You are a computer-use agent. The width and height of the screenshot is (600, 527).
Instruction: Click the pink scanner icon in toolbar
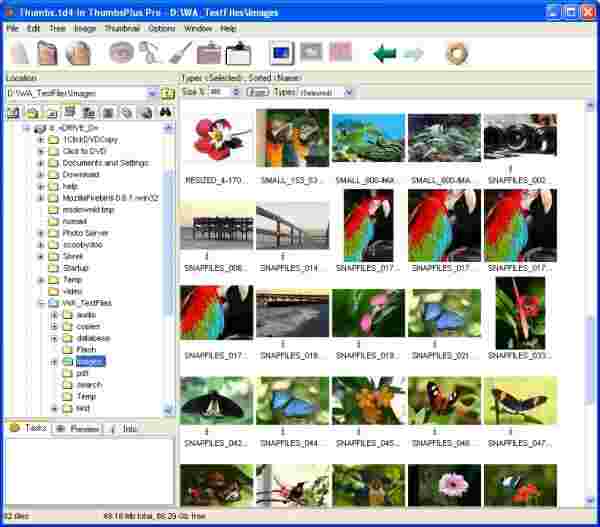(121, 52)
